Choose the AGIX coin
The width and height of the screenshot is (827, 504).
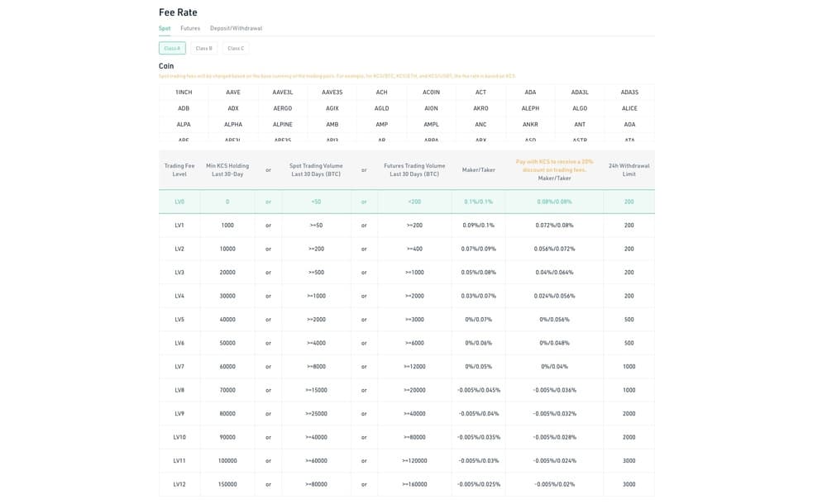point(332,108)
